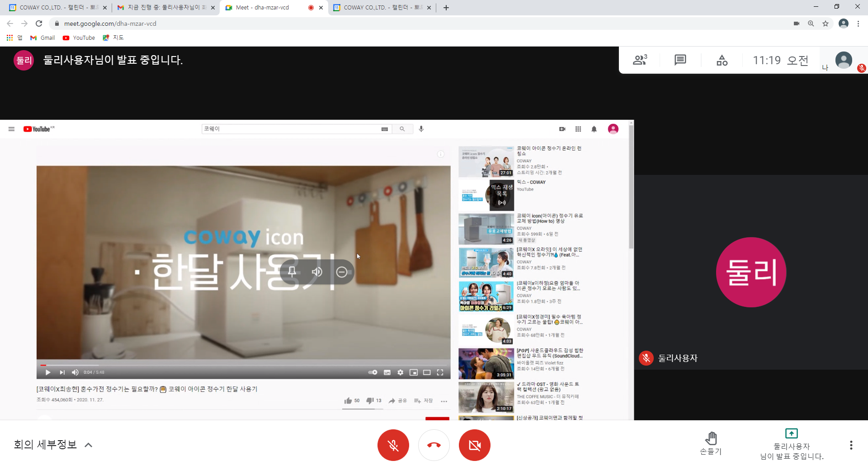Toggle YouTube autoplay switch
This screenshot has height=470, width=868.
pos(373,372)
